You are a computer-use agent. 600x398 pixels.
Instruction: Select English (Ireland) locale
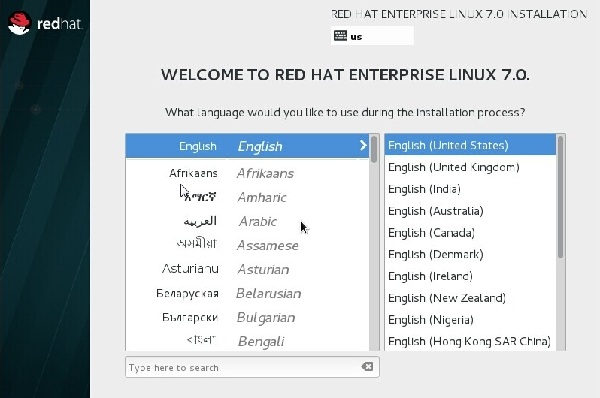(x=470, y=276)
